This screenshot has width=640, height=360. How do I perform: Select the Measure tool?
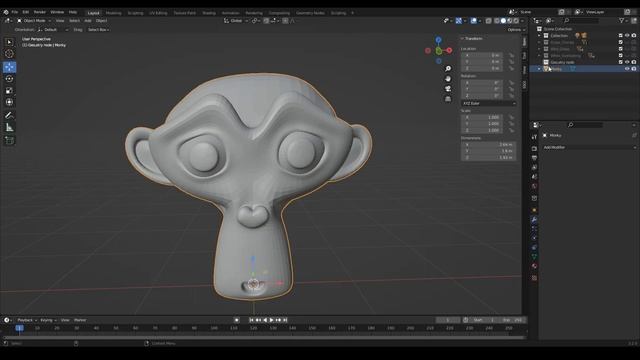click(x=9, y=128)
